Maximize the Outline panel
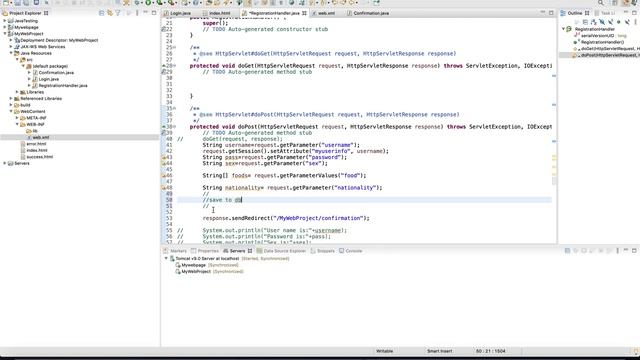640x360 pixels. tap(634, 13)
